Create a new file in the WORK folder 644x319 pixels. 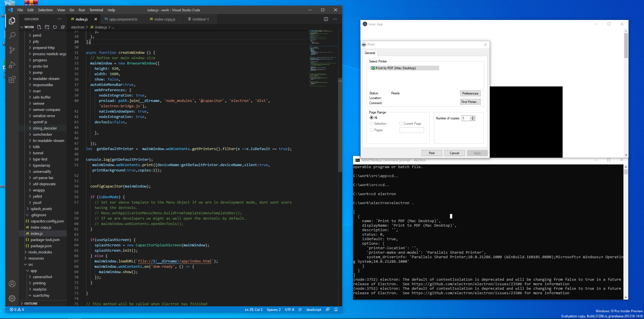pyautogui.click(x=39, y=27)
